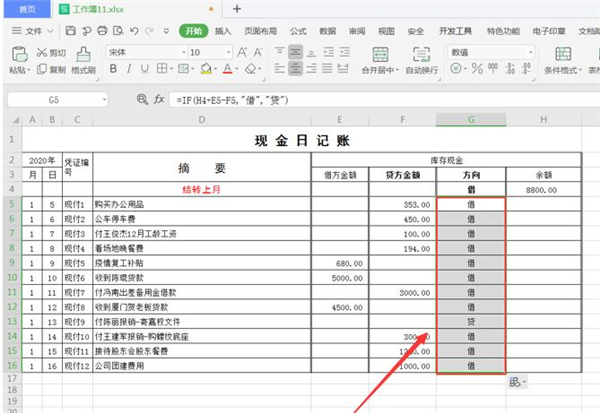The width and height of the screenshot is (600, 413).
Task: Open the File (文件) menu
Action: coord(33,31)
